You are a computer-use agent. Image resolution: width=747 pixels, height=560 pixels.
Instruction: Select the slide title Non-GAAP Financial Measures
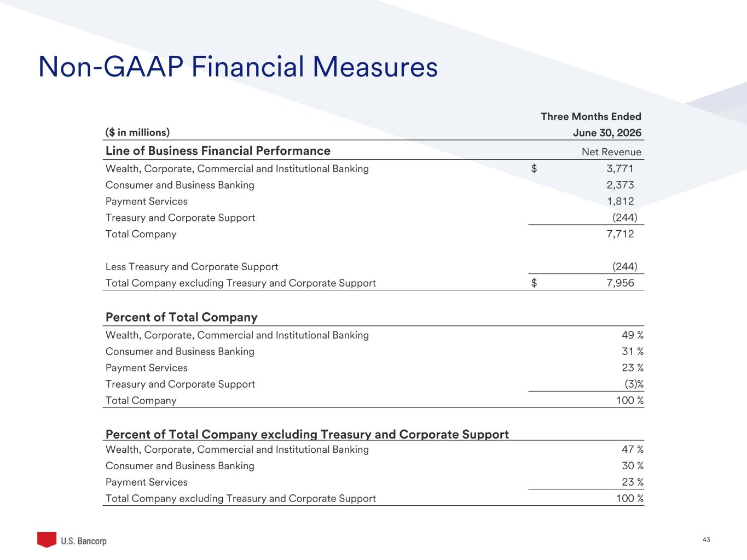[238, 67]
